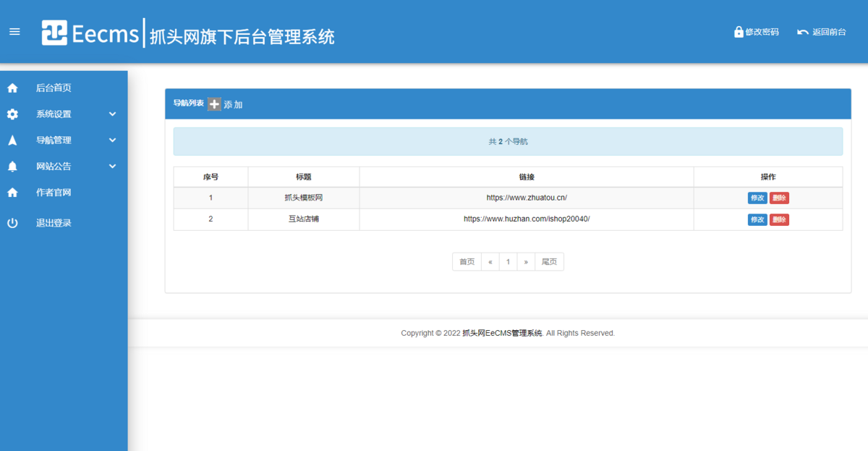Click the https://www.huzhan.com/ishop20040/ cell
This screenshot has width=868, height=451.
point(527,219)
